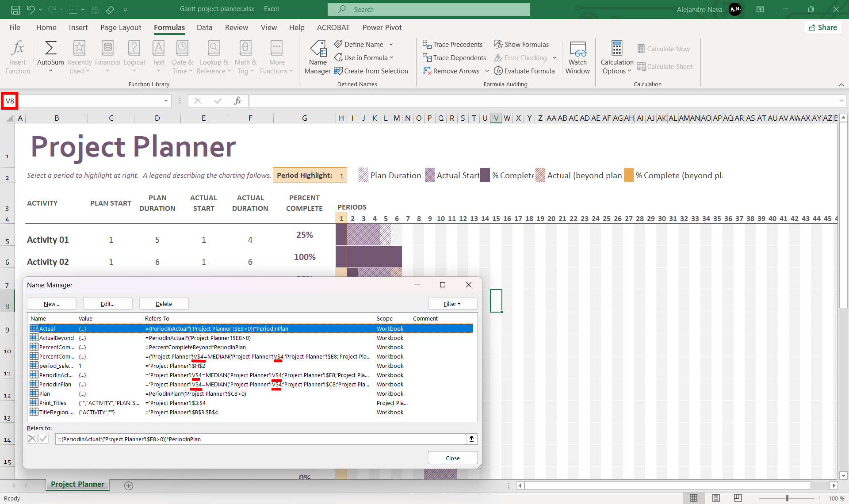Click Trace Precedents in Formula Auditing
This screenshot has height=504, width=849.
(452, 45)
